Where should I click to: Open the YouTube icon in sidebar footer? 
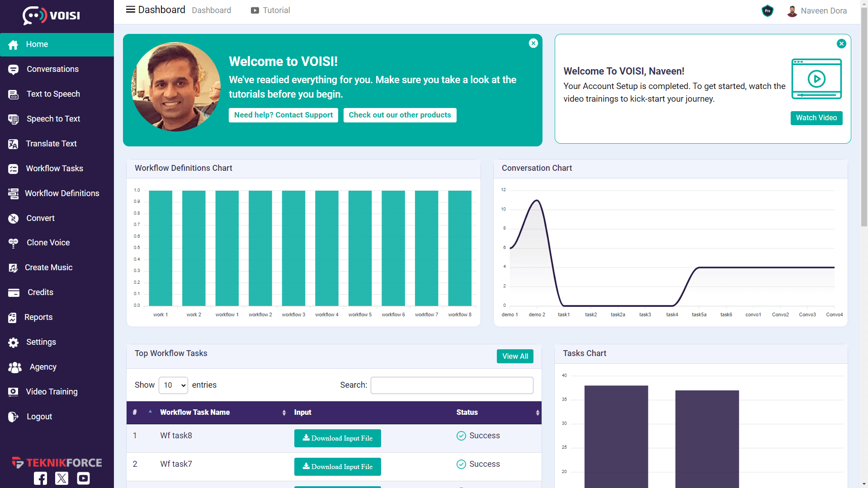click(83, 478)
